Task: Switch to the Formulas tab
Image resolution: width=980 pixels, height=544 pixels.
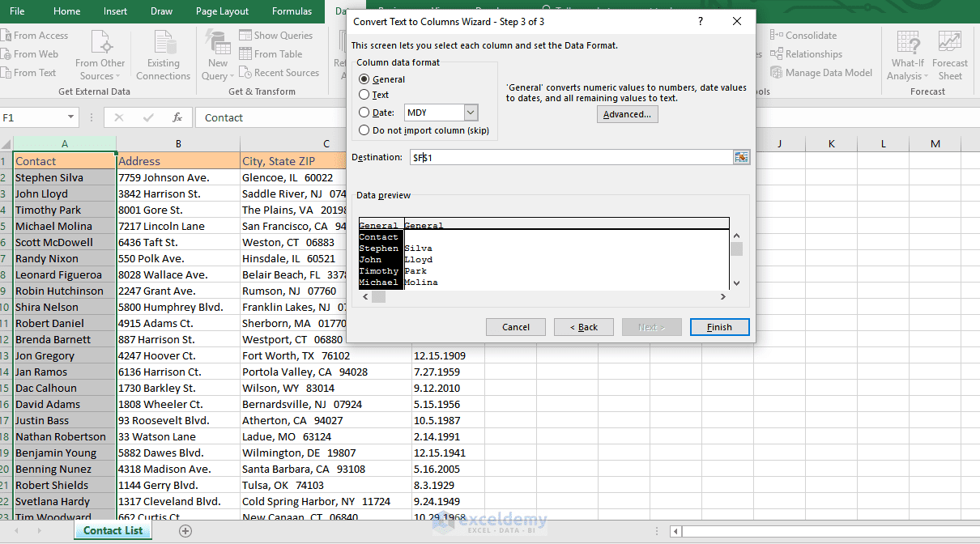Action: click(292, 11)
